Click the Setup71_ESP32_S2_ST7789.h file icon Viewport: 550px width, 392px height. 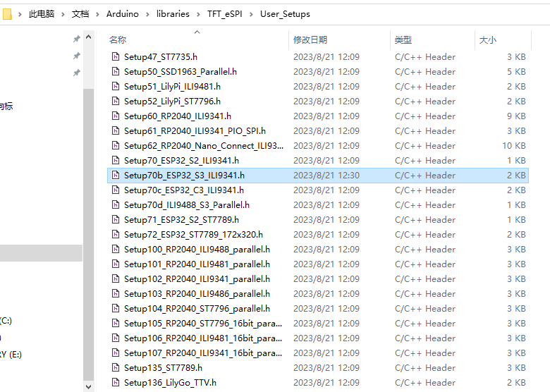(x=116, y=219)
